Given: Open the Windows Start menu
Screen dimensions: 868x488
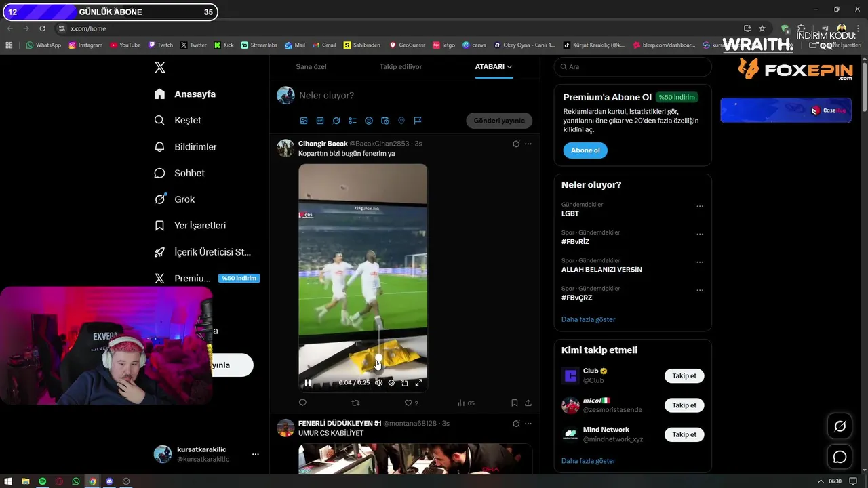Looking at the screenshot, I should click(x=8, y=481).
